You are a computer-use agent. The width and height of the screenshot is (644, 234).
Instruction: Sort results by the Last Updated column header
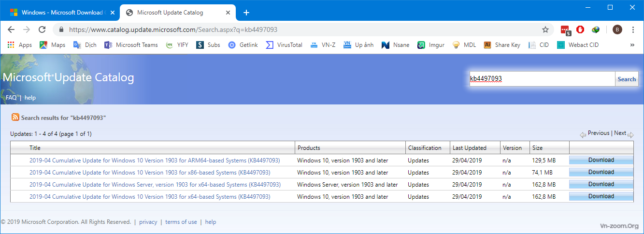[x=469, y=148]
